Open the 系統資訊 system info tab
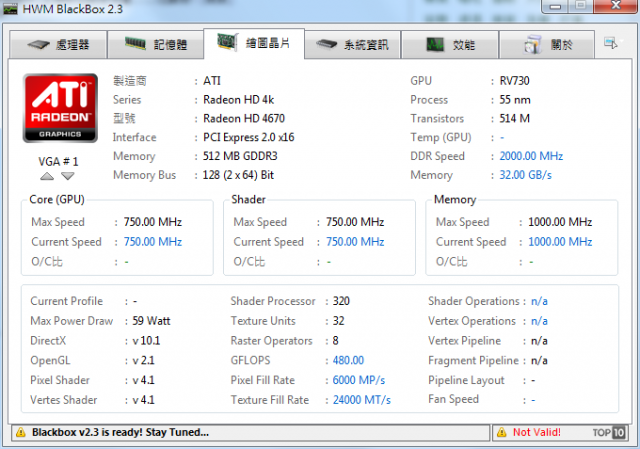The height and width of the screenshot is (449, 640). 352,44
